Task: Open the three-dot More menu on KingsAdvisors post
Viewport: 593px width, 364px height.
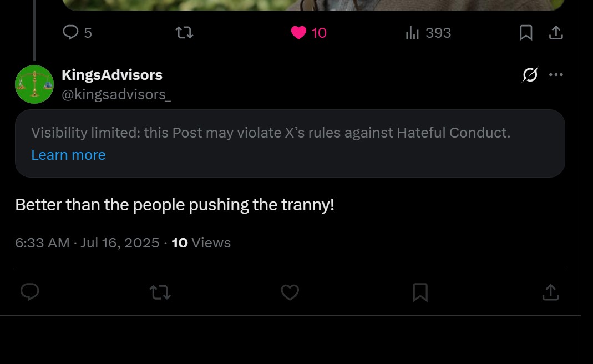Action: 556,74
